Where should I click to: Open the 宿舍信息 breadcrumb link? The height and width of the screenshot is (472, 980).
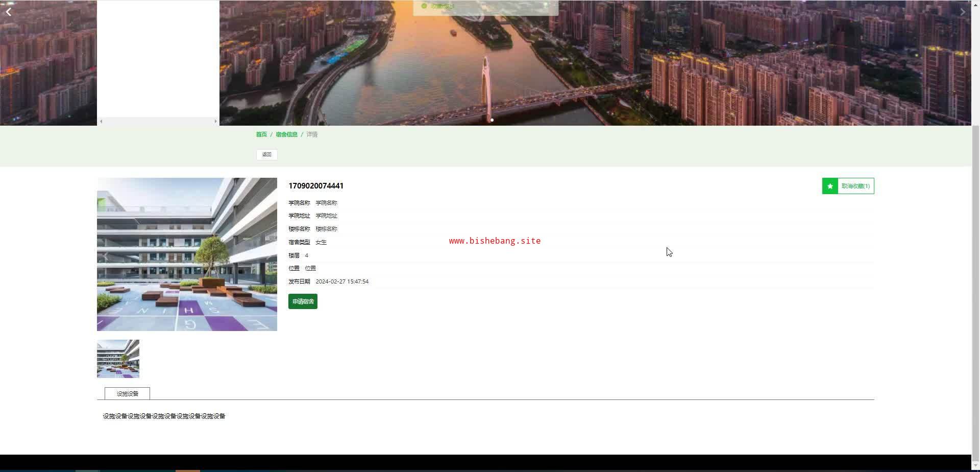(286, 134)
